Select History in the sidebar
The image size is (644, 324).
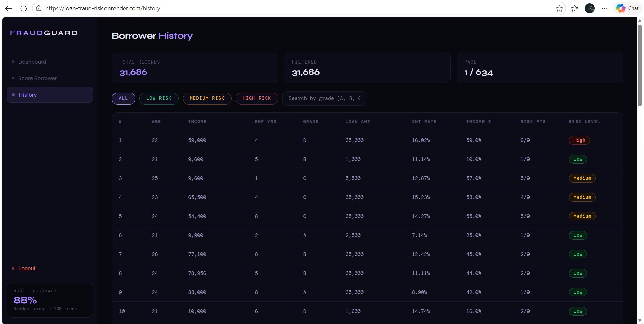(28, 95)
